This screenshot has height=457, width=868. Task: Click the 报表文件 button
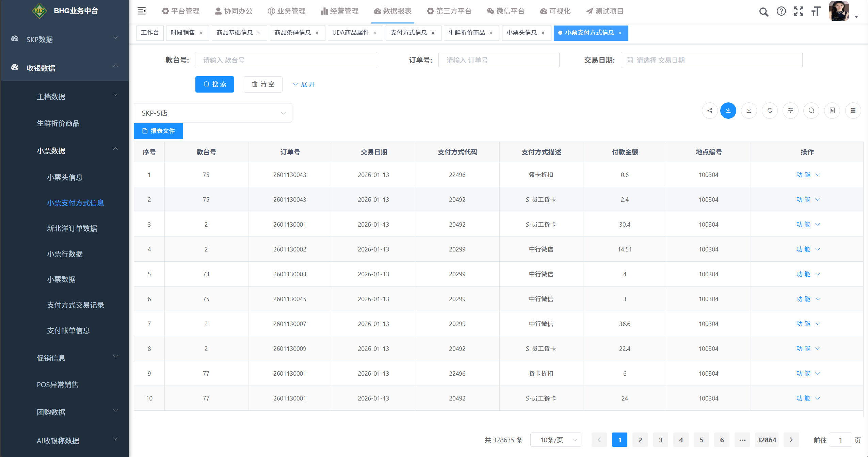click(x=158, y=131)
